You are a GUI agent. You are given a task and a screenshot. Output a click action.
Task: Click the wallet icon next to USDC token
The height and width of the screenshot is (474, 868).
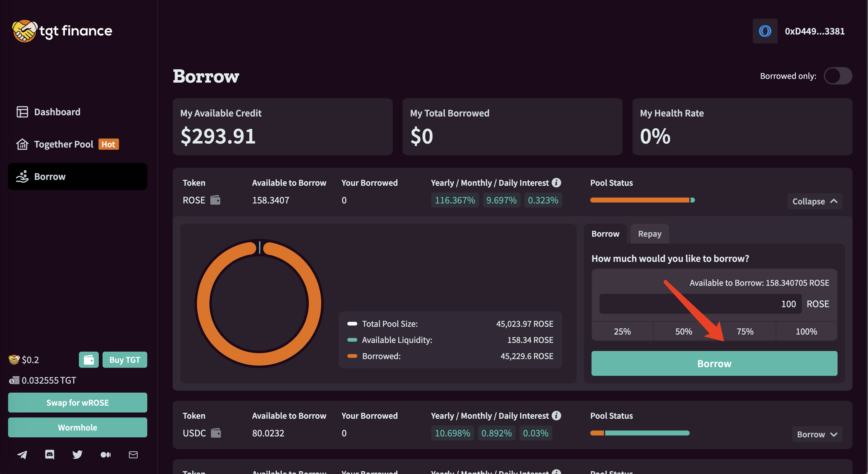[216, 433]
